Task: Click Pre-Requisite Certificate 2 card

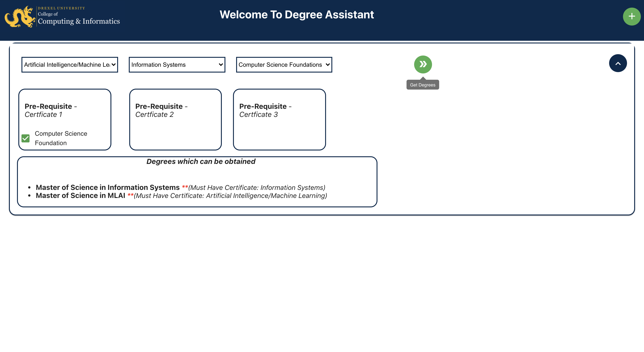Action: 175,119
